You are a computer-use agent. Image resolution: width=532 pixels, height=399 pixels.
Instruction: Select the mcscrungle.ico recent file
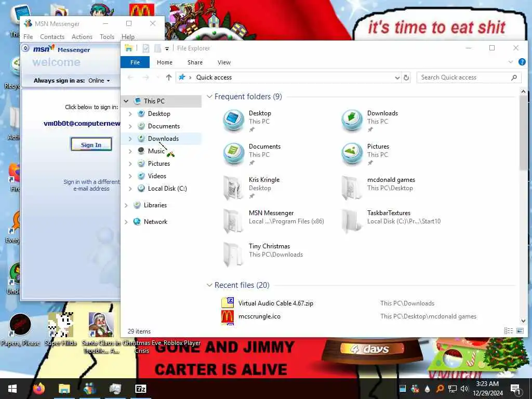259,316
